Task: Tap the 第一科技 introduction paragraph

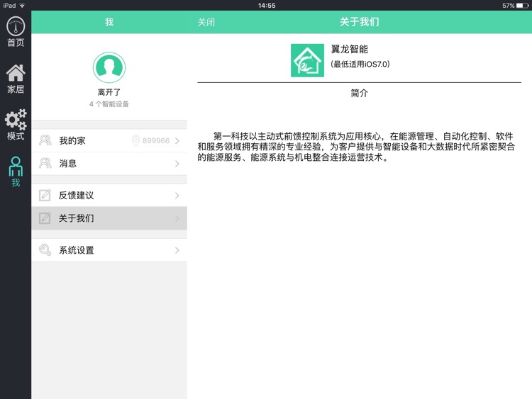Action: coord(356,147)
